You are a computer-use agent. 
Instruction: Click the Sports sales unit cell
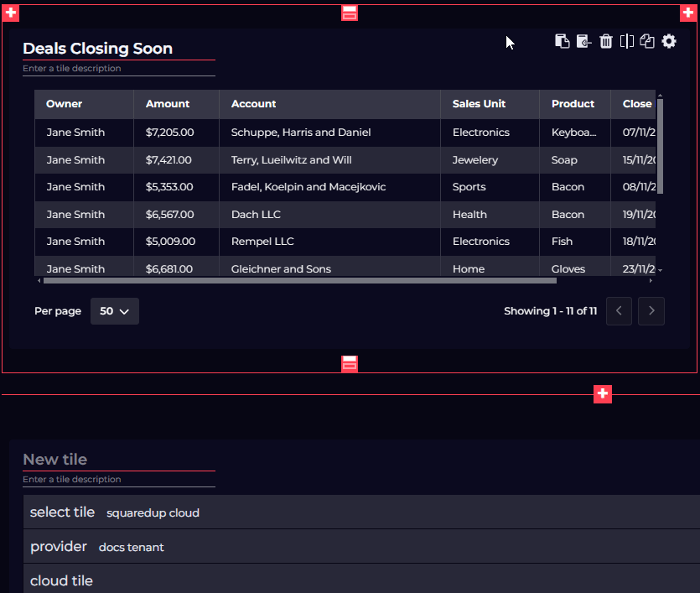pyautogui.click(x=490, y=187)
